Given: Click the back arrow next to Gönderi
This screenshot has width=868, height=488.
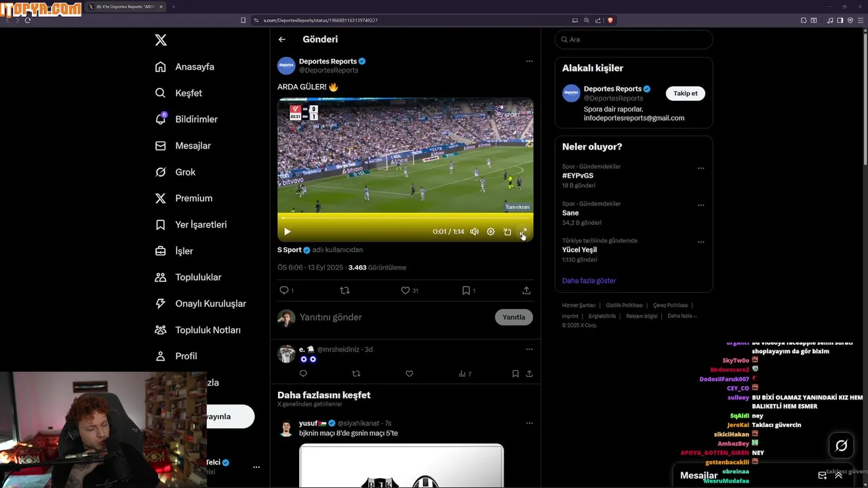Looking at the screenshot, I should pyautogui.click(x=282, y=39).
